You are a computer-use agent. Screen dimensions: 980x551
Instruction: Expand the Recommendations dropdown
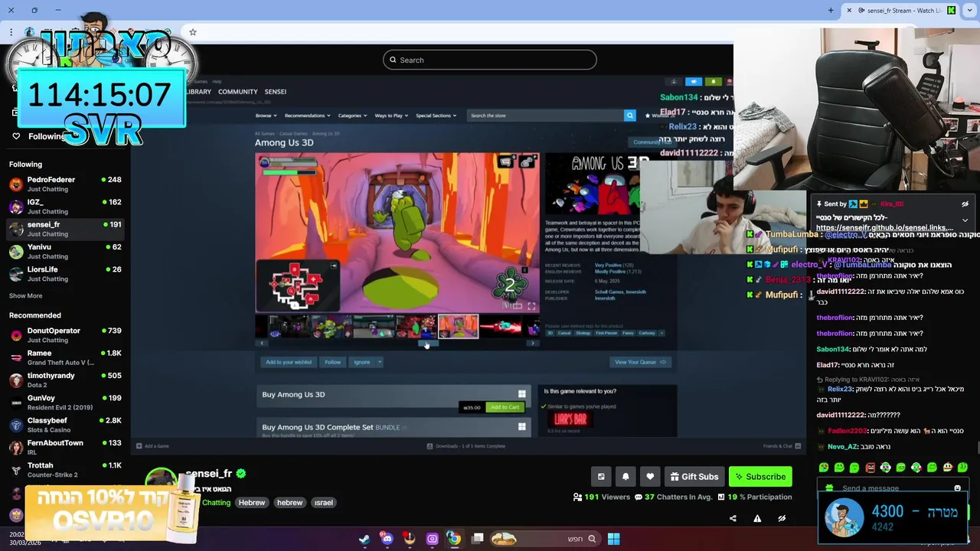[x=307, y=116]
